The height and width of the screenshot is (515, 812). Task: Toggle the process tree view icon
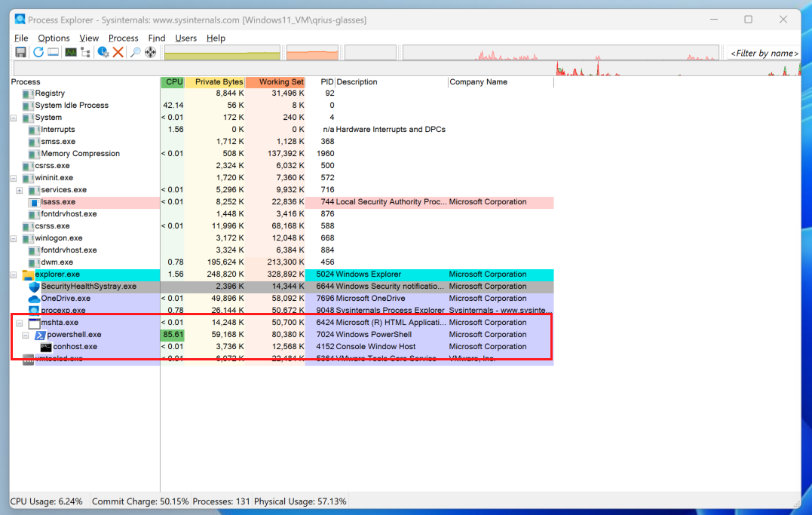coord(85,52)
